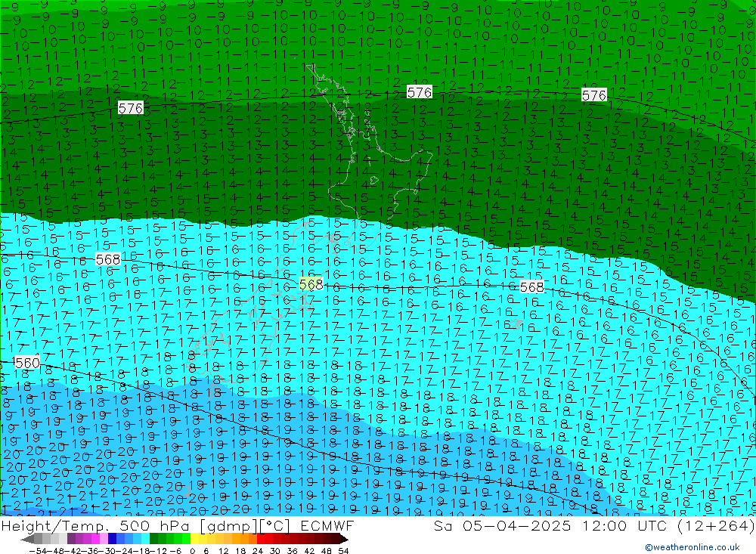Pick the bright red swatch above 24
This screenshot has height=554, width=756.
tap(262, 538)
